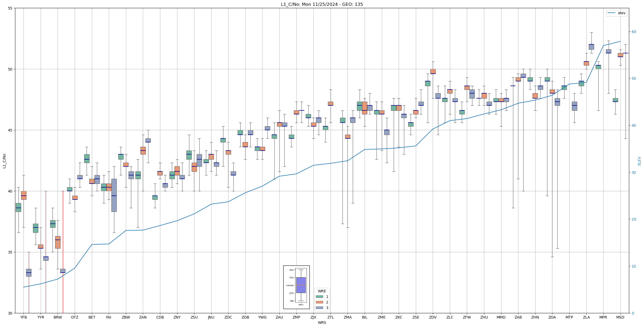Click the ZDV station tick label
The height and width of the screenshot is (327, 644).
tap(433, 317)
